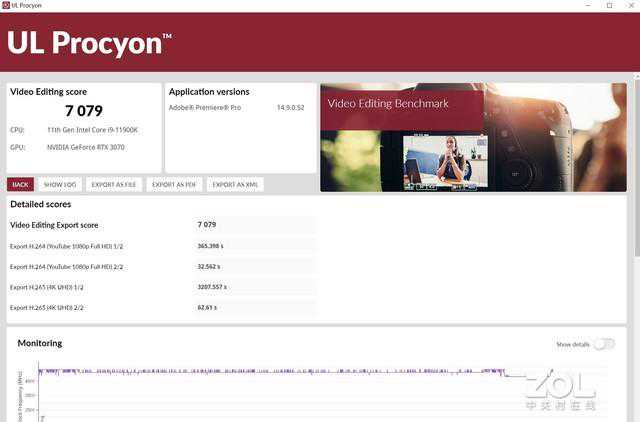Maximize the UL Procyon window

click(x=609, y=6)
